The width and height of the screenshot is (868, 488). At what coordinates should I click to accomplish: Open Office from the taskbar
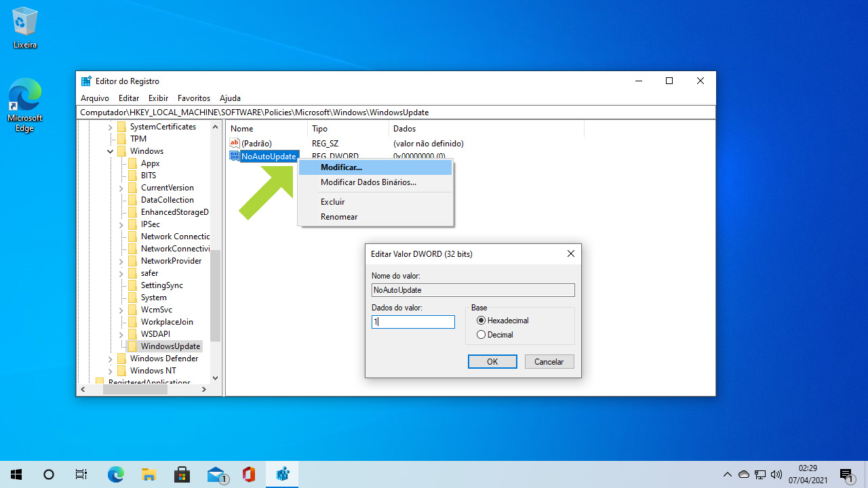(249, 474)
